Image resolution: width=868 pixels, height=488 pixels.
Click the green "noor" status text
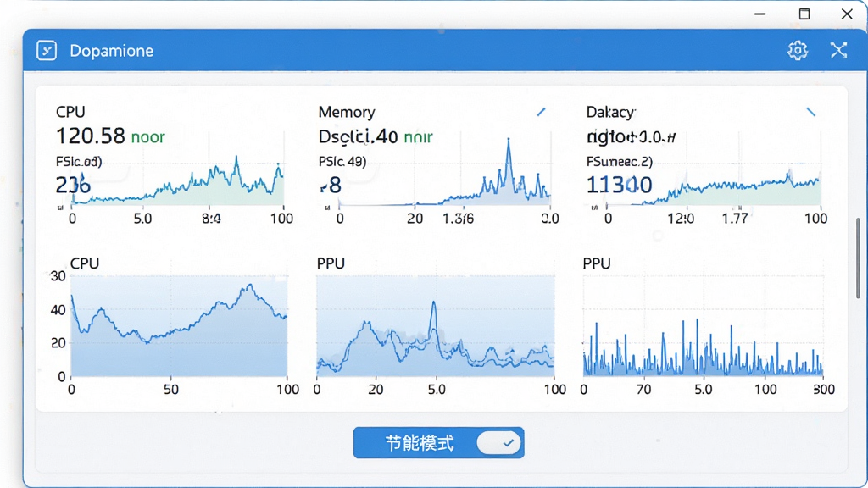click(147, 137)
